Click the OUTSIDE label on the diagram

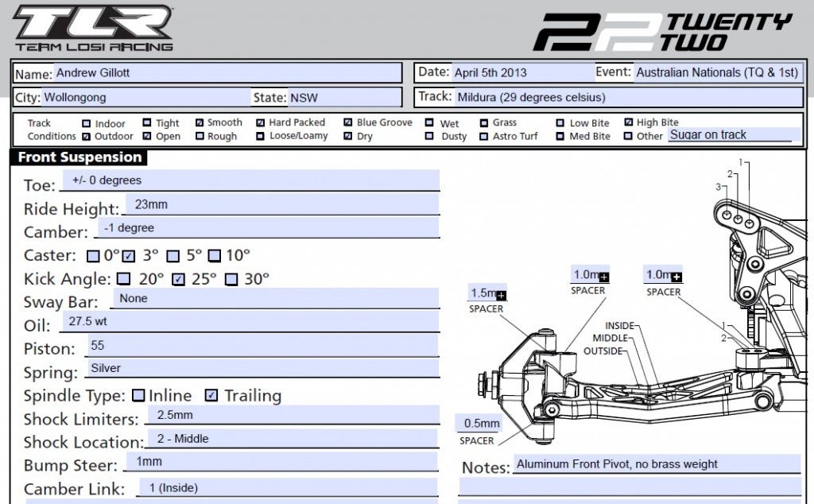603,351
